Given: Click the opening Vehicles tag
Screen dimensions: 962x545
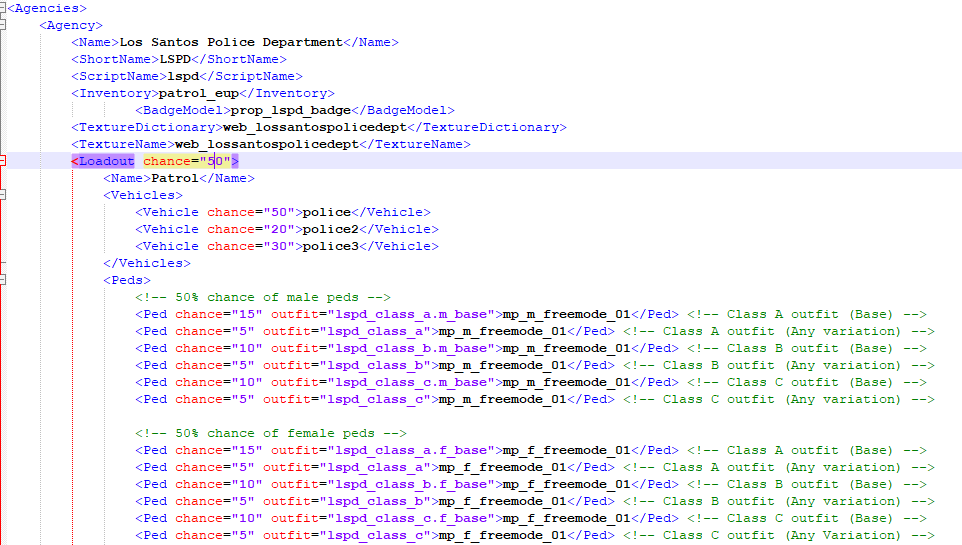Looking at the screenshot, I should (x=143, y=195).
